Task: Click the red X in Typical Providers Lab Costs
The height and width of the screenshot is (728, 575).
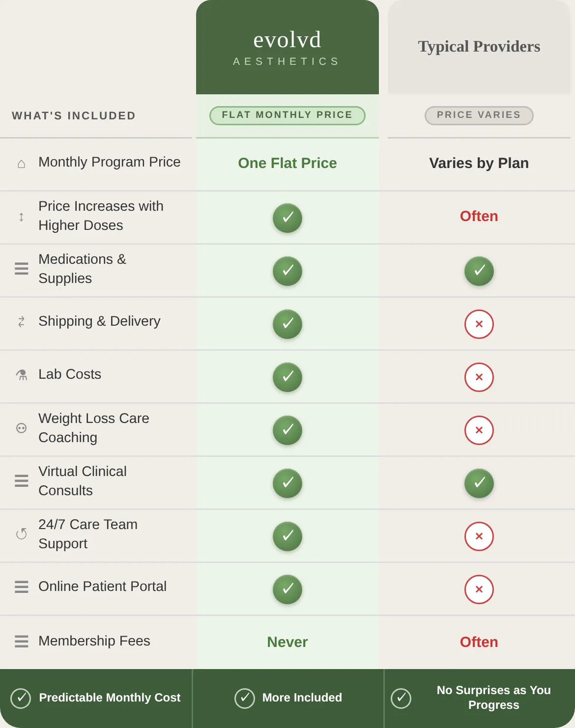Action: point(479,377)
